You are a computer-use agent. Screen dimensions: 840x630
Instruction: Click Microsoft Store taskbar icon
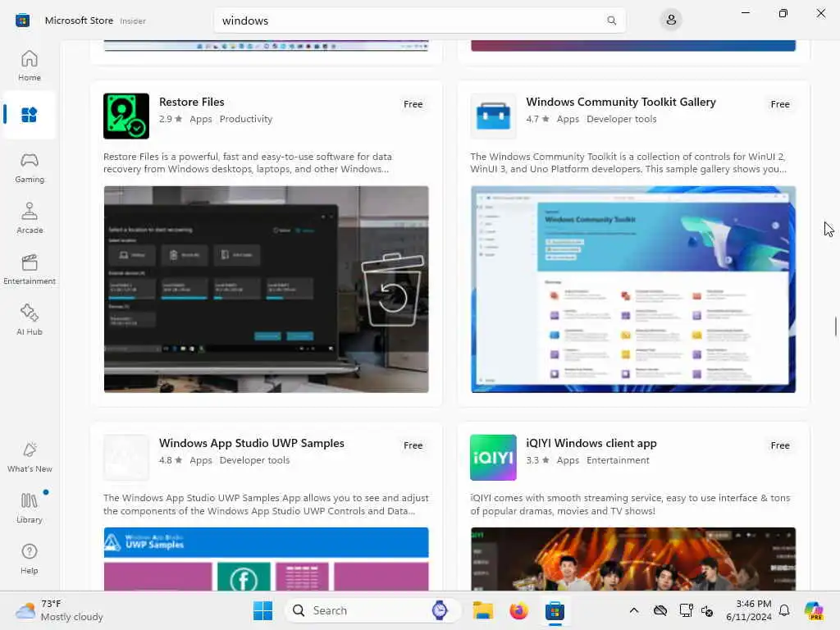(x=555, y=610)
